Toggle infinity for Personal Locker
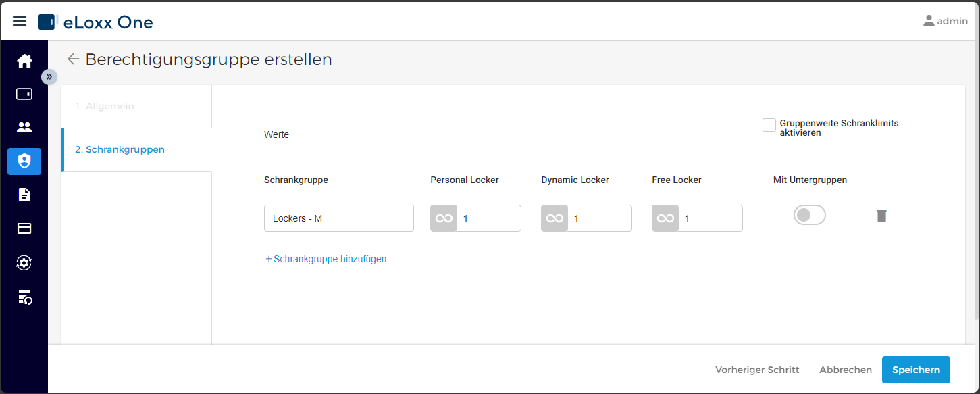Screen dimensions: 980x394 (444, 218)
